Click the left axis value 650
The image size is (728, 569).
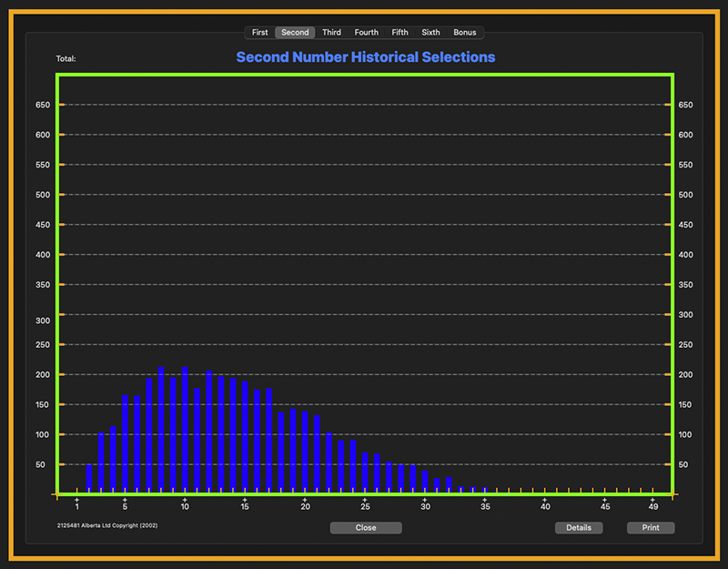click(x=43, y=105)
